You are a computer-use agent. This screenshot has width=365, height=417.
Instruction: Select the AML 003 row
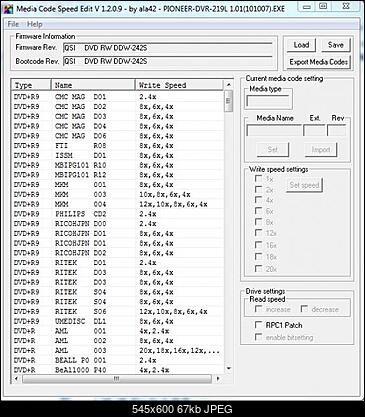[x=118, y=350]
